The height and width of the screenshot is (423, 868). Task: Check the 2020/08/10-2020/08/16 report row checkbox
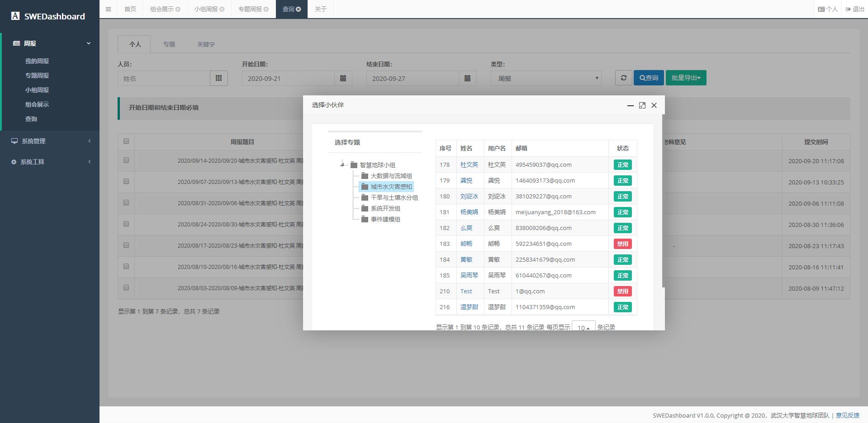[x=126, y=266]
